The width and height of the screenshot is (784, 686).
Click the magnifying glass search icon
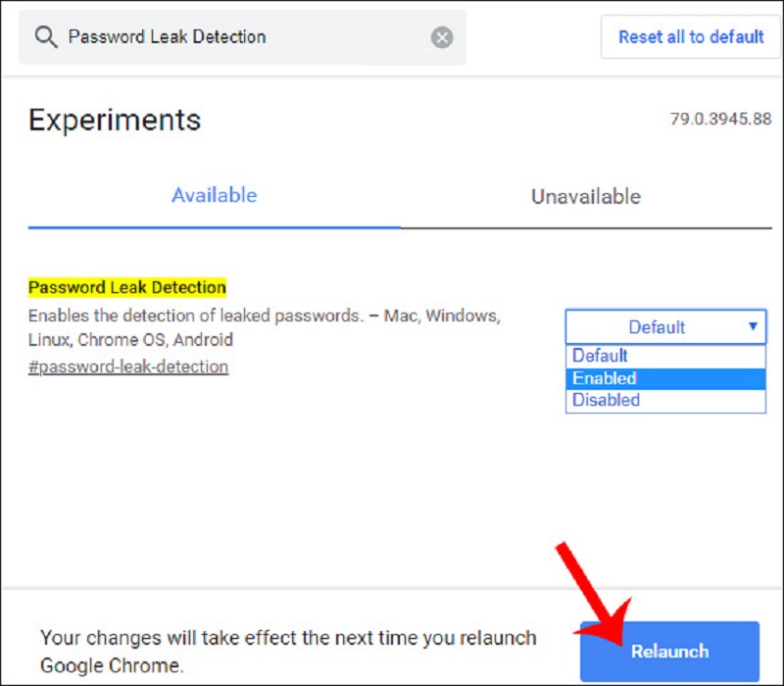[46, 37]
